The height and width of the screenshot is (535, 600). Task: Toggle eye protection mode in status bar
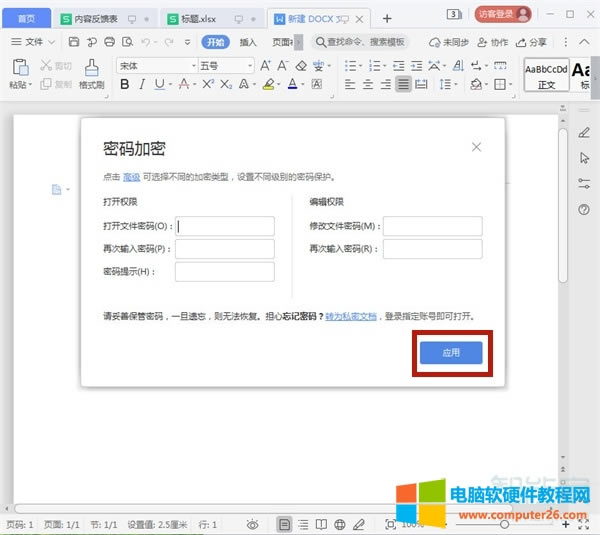click(253, 525)
